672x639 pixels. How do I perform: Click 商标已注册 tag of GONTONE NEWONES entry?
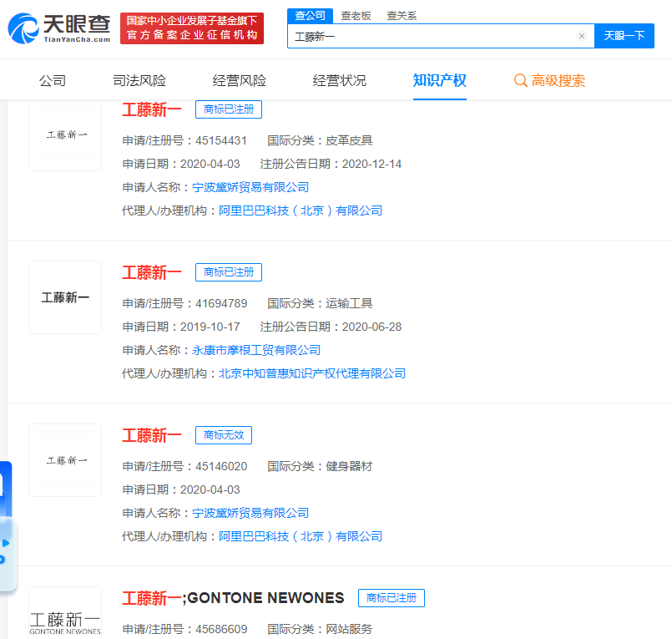392,598
